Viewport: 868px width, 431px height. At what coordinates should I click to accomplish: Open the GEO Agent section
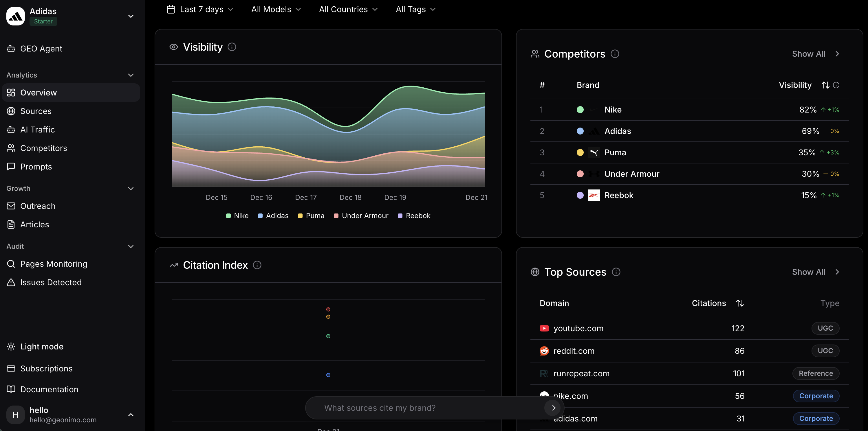tap(41, 49)
